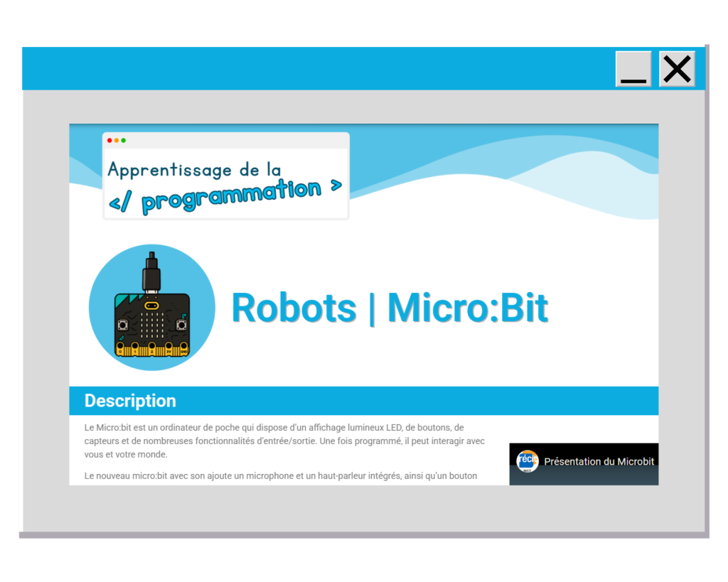Click the line starting 'Le nouveau micro:bit avec son'

pos(280,475)
